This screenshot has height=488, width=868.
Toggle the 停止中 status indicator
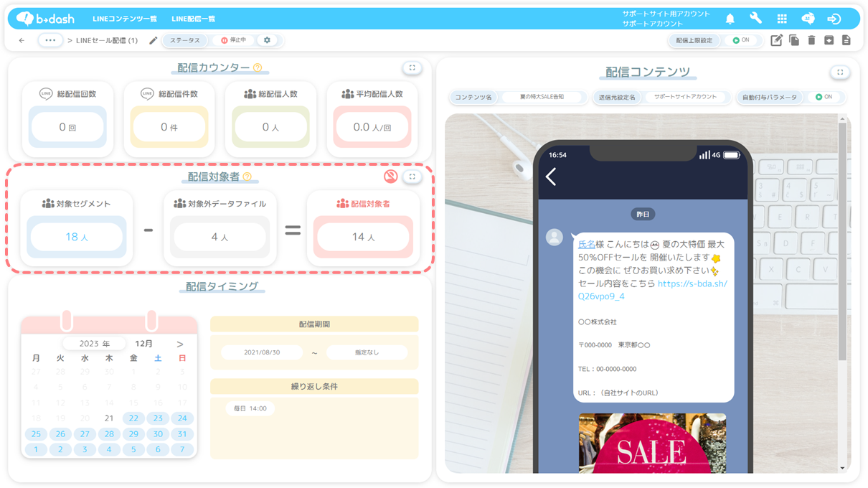pos(234,40)
